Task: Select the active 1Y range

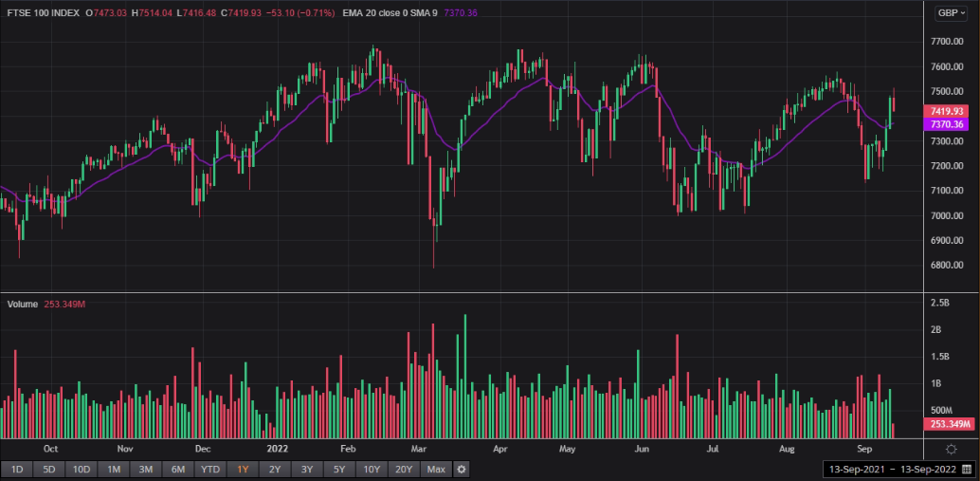Action: 243,469
